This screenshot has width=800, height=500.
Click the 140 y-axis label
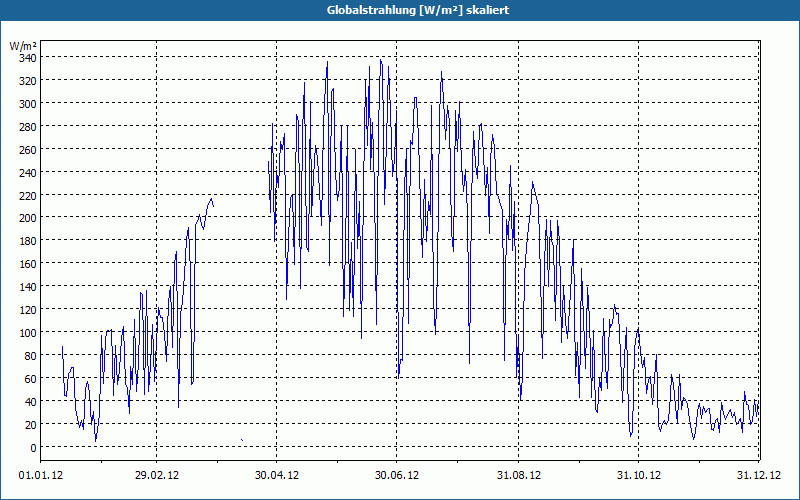[x=28, y=287]
